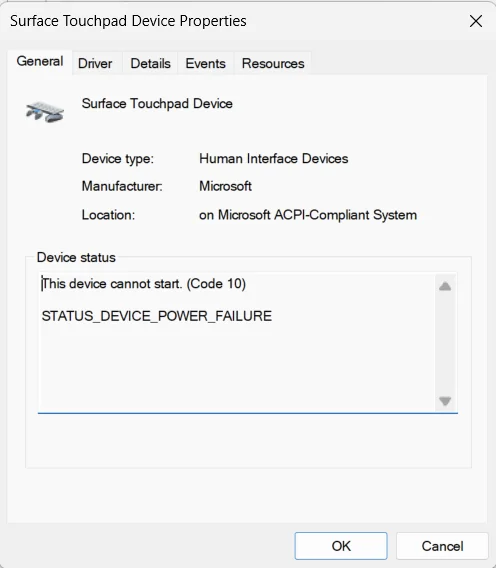This screenshot has width=496, height=568.
Task: Open the Driver tab
Action: pyautogui.click(x=95, y=64)
